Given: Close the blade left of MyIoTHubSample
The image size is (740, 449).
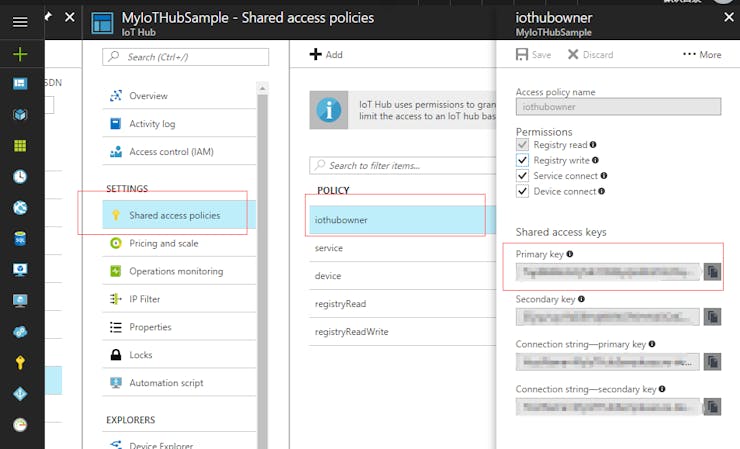Looking at the screenshot, I should pos(69,17).
